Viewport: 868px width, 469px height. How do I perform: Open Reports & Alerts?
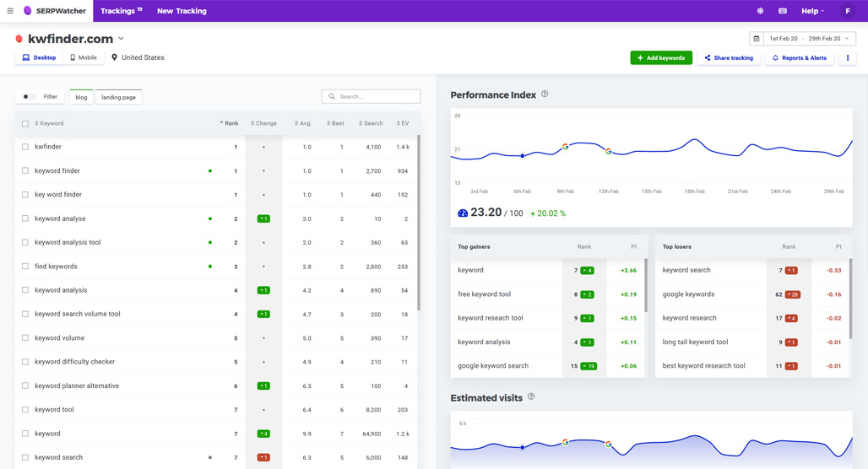(x=800, y=57)
